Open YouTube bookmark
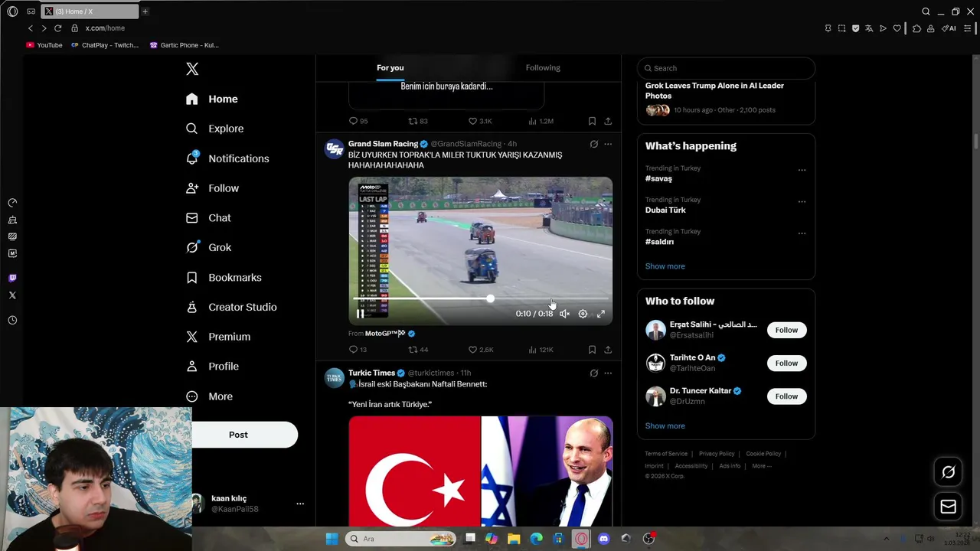The image size is (980, 551). (44, 45)
